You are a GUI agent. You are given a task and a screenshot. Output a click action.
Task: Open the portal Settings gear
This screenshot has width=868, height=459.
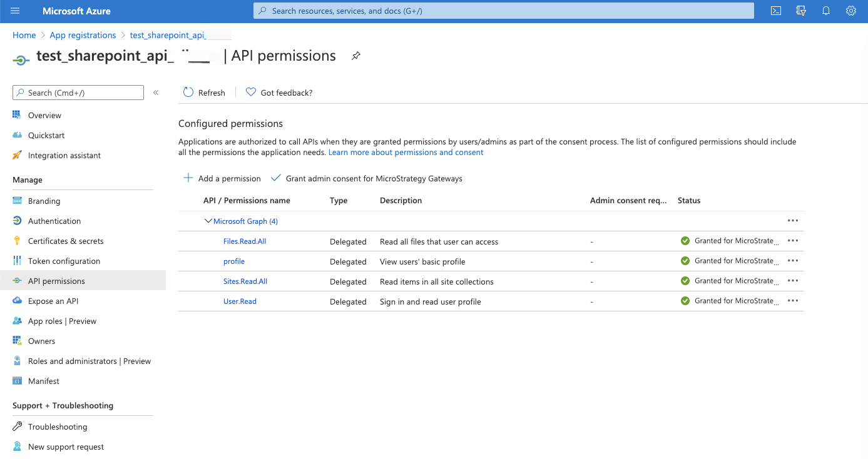click(850, 11)
